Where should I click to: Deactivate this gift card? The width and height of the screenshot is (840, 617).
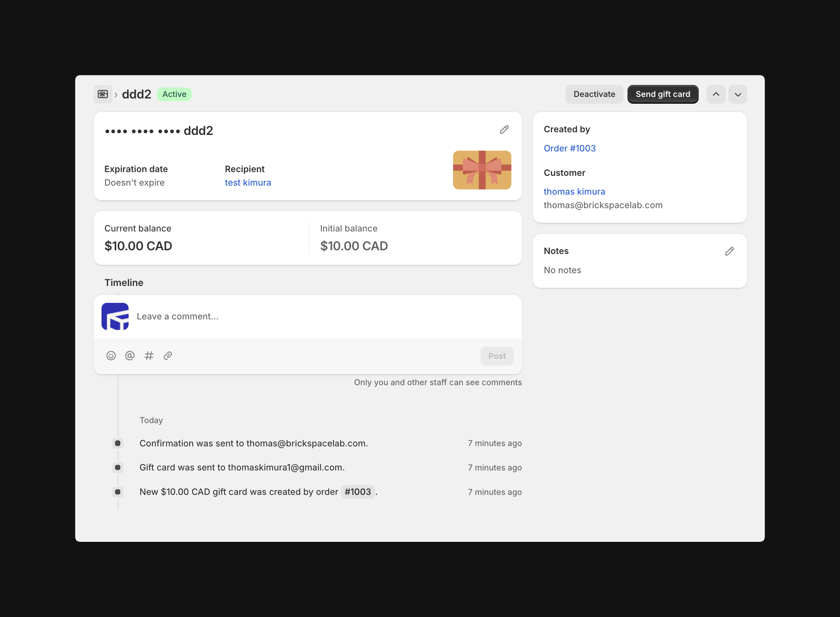coord(594,94)
